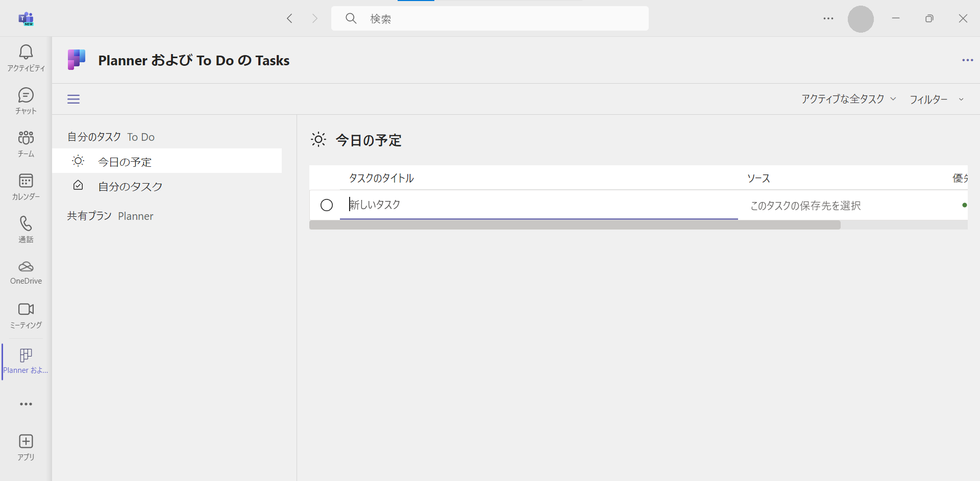980x481 pixels.
Task: Click 自分のタスク To Do section header
Action: tap(111, 137)
